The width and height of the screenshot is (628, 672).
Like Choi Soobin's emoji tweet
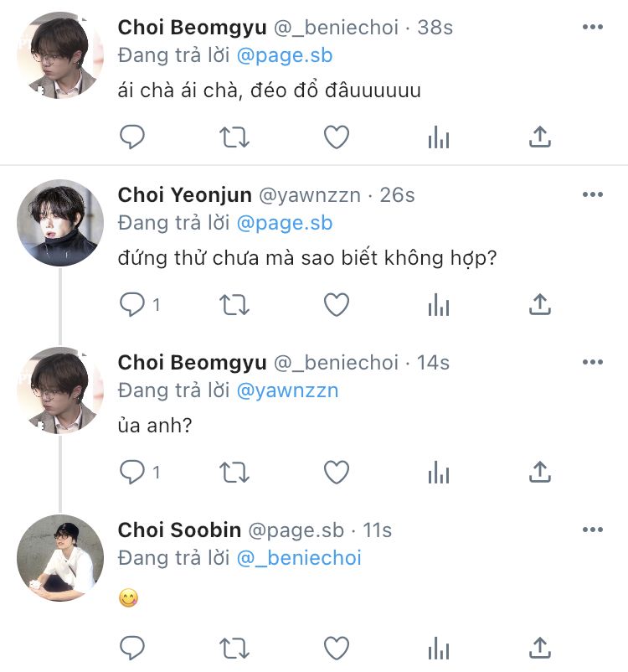click(336, 647)
